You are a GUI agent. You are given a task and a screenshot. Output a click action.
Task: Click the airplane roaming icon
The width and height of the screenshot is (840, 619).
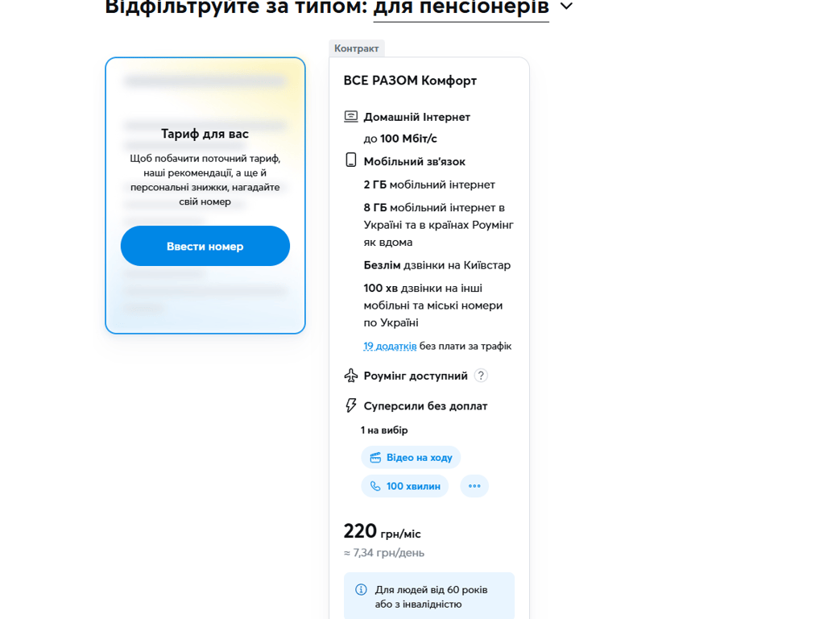[x=351, y=376]
